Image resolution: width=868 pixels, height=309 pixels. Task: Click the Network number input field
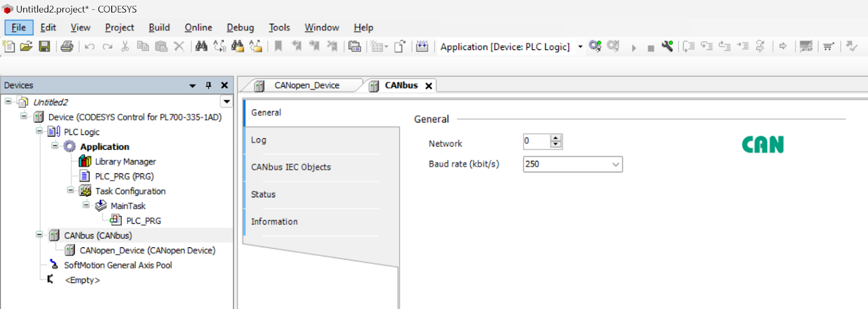point(537,141)
